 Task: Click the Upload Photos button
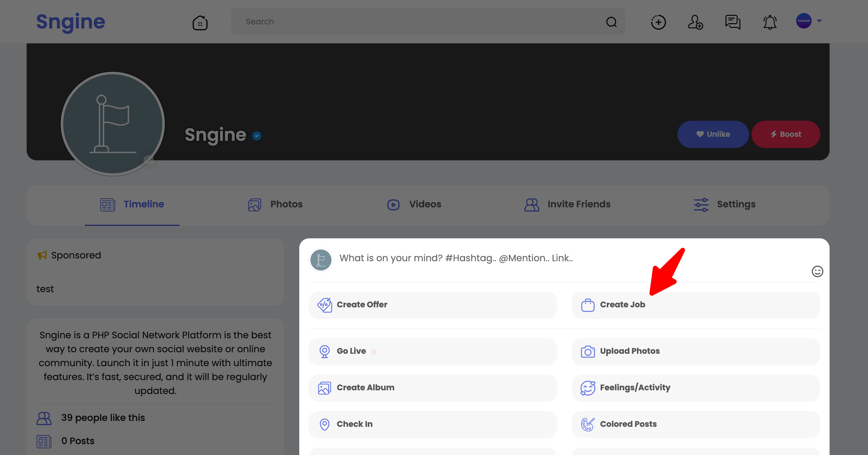pyautogui.click(x=696, y=351)
